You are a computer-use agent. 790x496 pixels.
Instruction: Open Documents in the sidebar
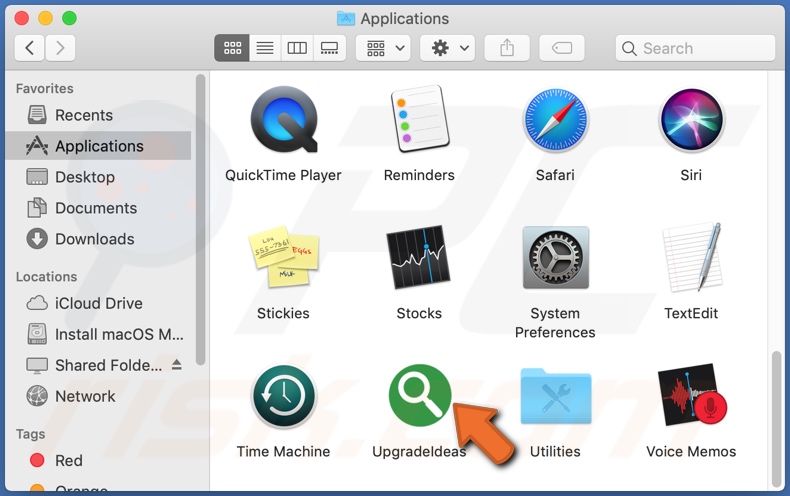[x=98, y=208]
